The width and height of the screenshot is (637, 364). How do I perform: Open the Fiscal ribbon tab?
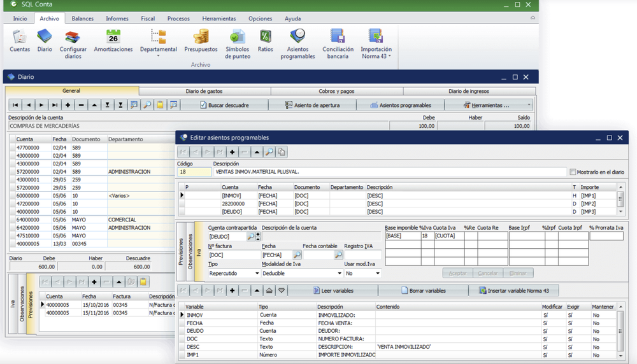click(x=148, y=18)
